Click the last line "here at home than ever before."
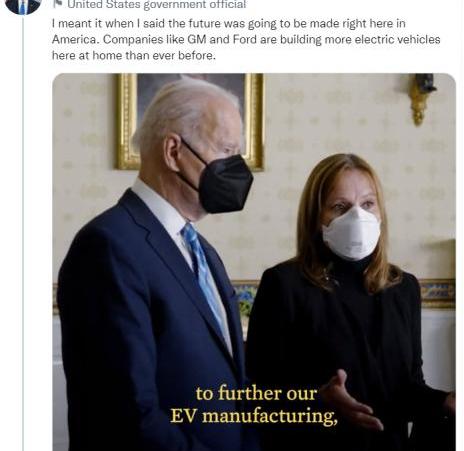The height and width of the screenshot is (451, 464). [x=134, y=55]
